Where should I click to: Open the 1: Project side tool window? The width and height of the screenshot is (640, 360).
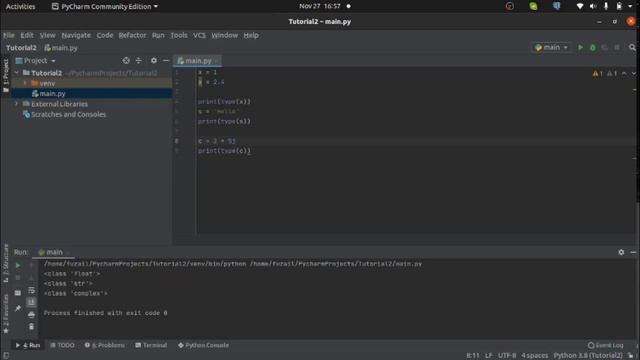coord(6,76)
